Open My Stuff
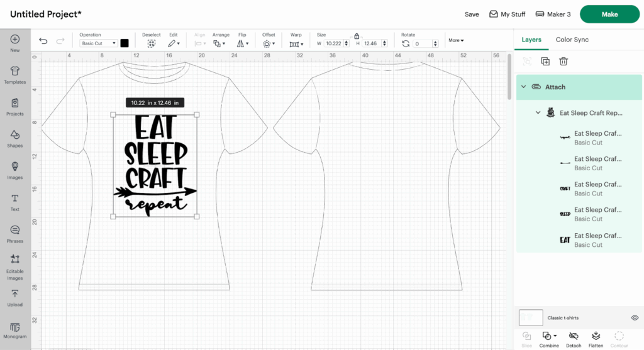Image resolution: width=644 pixels, height=350 pixels. [508, 14]
